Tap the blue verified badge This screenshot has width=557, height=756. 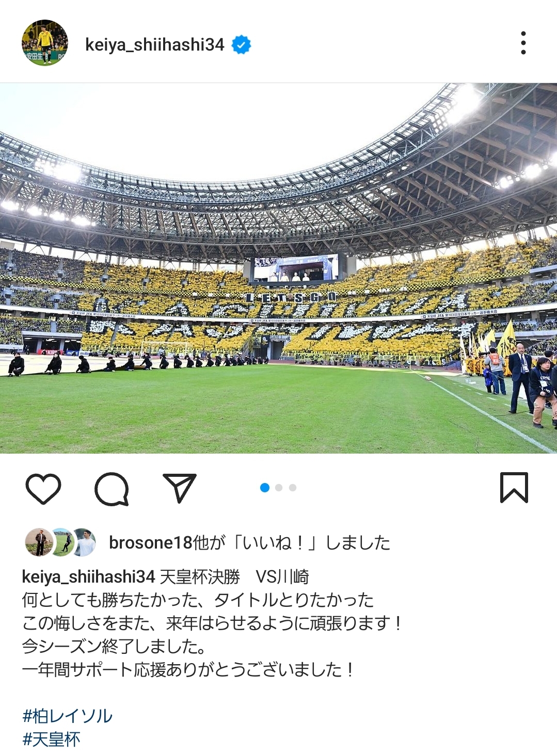pos(241,45)
